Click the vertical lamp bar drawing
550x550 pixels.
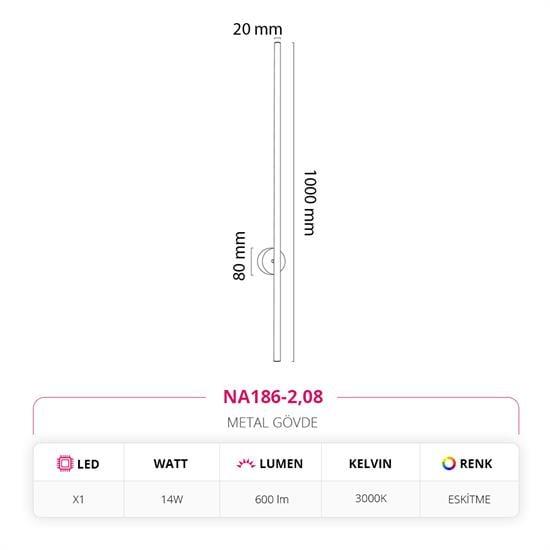pos(277,202)
